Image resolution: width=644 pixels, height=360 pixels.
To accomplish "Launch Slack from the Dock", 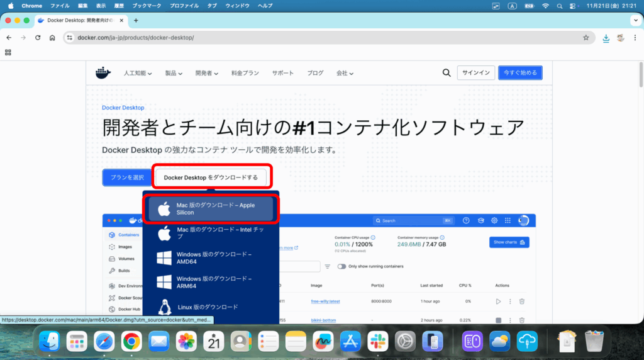I will [x=378, y=342].
